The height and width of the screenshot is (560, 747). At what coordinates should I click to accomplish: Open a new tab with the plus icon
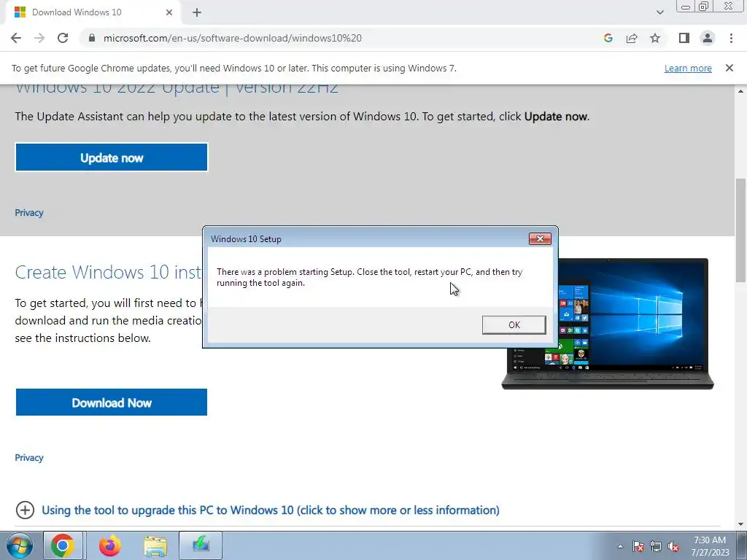(x=197, y=12)
